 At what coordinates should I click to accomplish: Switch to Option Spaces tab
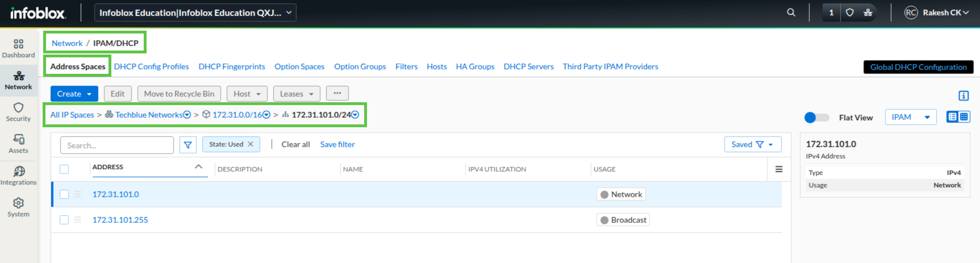pos(299,67)
